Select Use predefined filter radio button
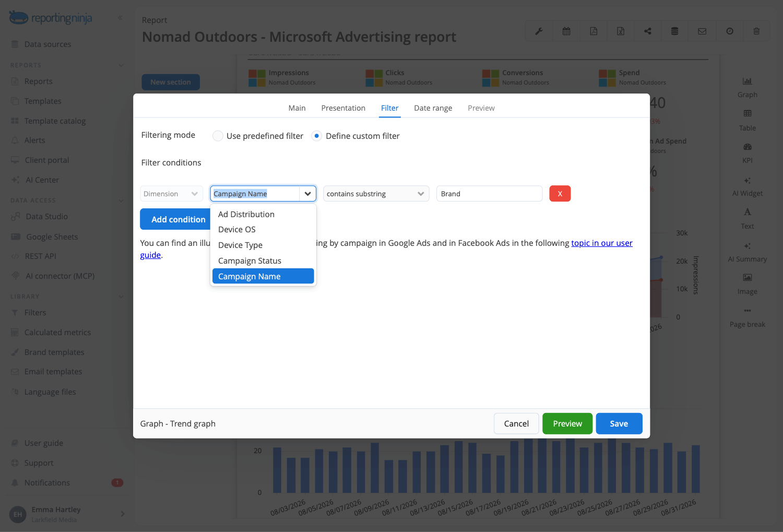 [x=218, y=136]
